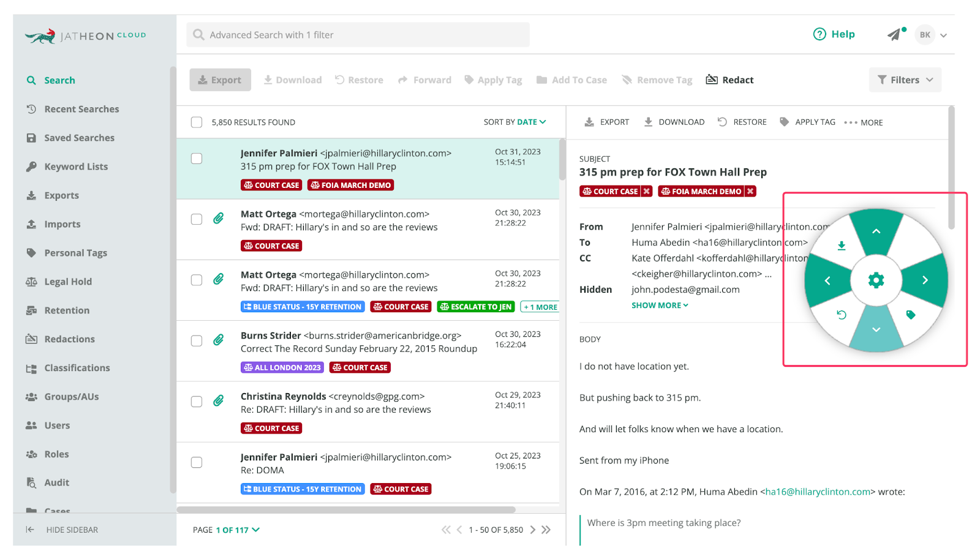The height and width of the screenshot is (559, 980).
Task: Toggle the select-all results checkbox
Action: pyautogui.click(x=197, y=122)
